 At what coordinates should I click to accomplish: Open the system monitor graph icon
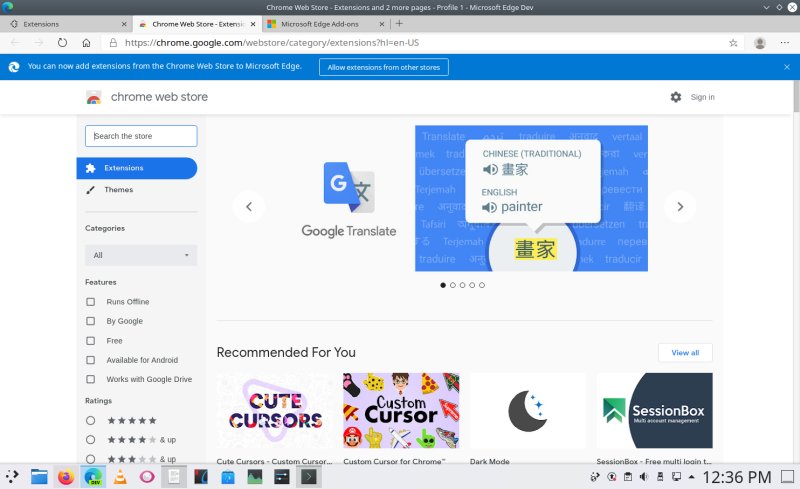pyautogui.click(x=255, y=477)
